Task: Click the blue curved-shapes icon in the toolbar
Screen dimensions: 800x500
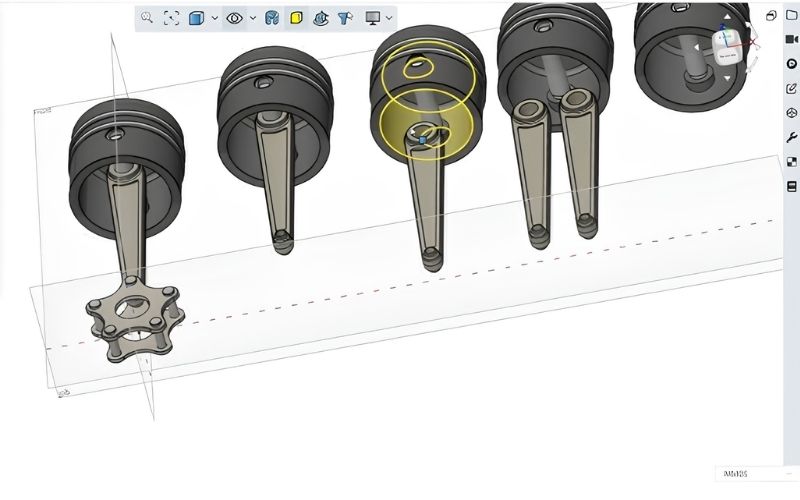Action: coord(272,18)
